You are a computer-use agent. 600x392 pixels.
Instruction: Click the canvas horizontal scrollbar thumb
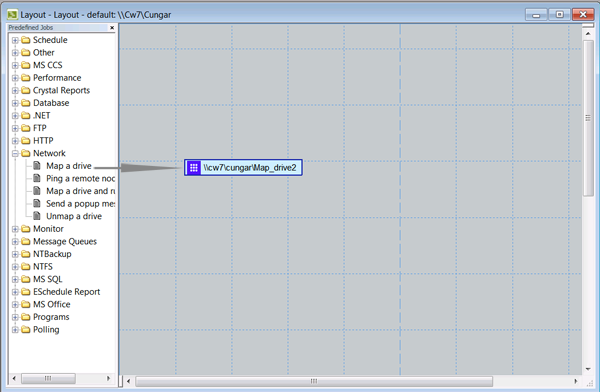click(x=314, y=381)
